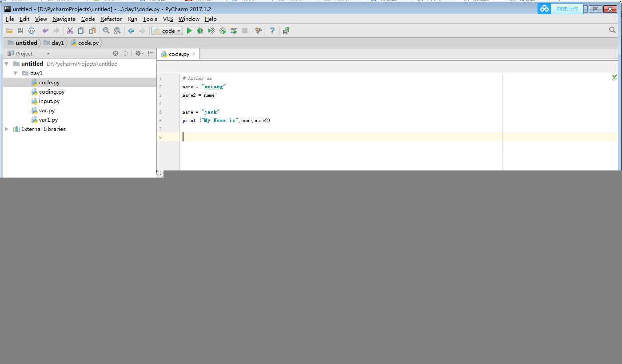
Task: Click the Profile run icon
Action: [223, 31]
